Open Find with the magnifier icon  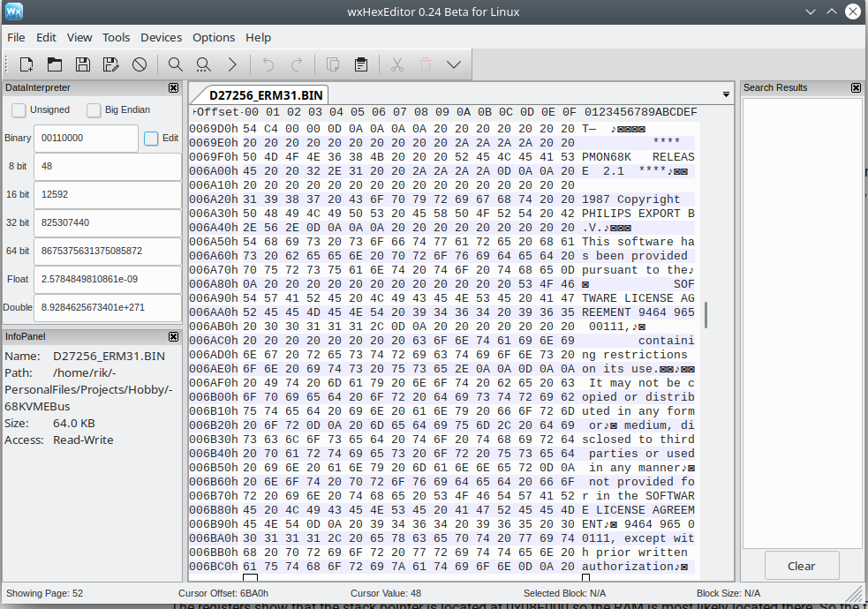[x=176, y=64]
